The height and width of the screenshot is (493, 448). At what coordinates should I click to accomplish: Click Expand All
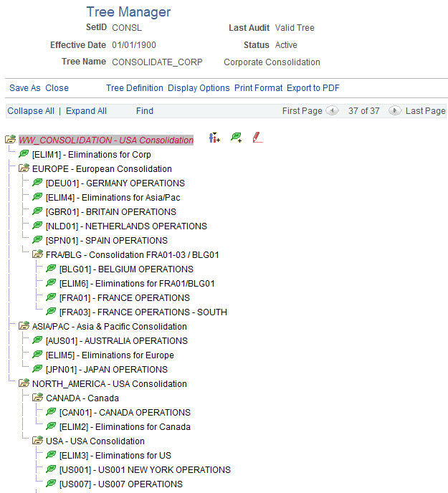[x=86, y=111]
